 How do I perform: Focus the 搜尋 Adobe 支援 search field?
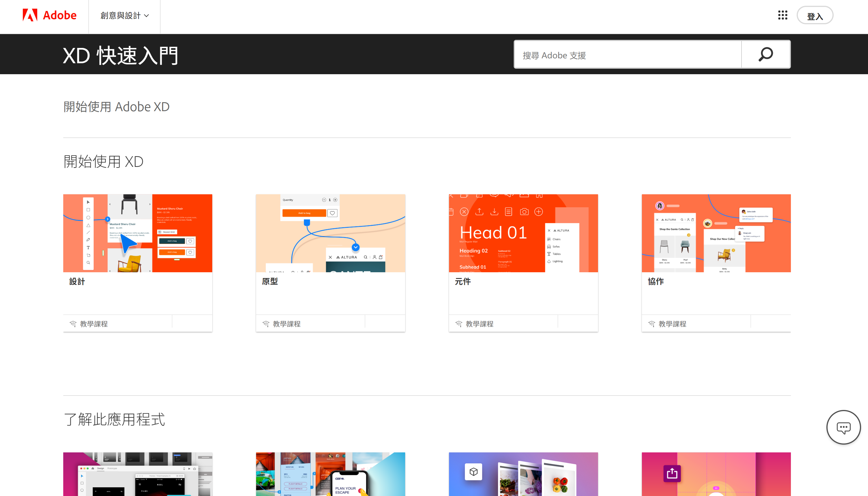point(627,55)
